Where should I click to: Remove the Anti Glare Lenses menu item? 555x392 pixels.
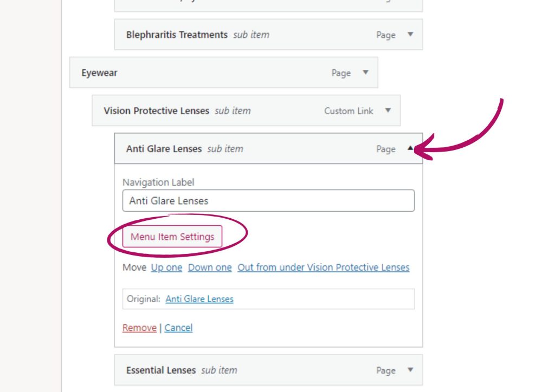(x=139, y=328)
